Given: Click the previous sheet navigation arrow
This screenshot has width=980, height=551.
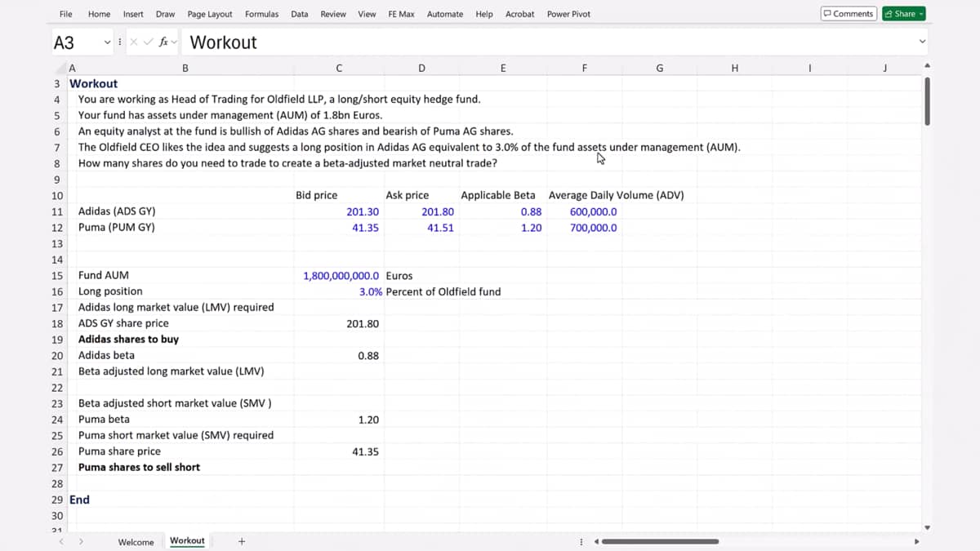Looking at the screenshot, I should [61, 541].
